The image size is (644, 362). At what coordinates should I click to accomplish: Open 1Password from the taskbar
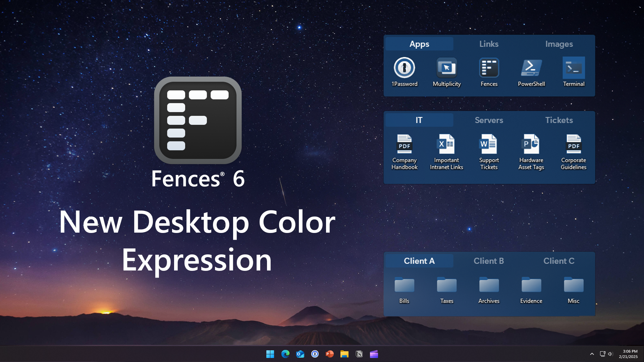(x=315, y=354)
